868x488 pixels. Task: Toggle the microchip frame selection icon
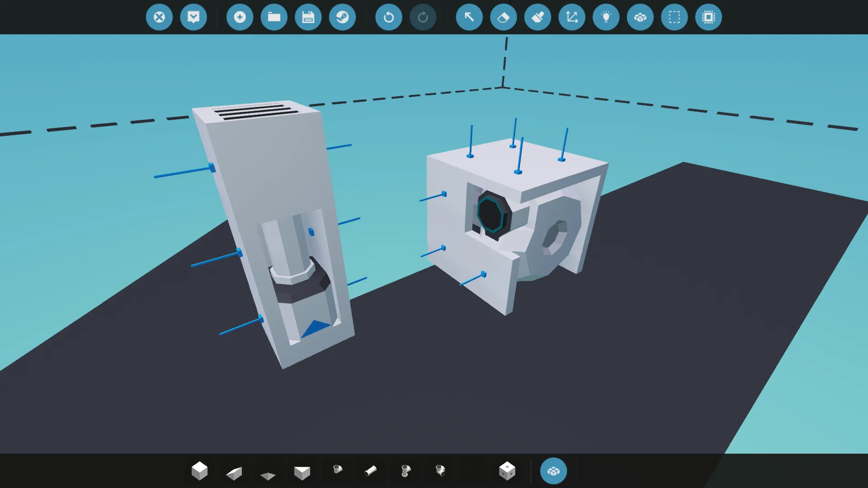[708, 17]
